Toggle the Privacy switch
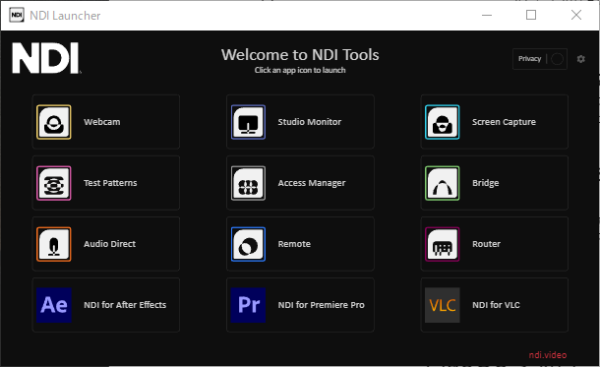Image resolution: width=600 pixels, height=367 pixels. (557, 59)
